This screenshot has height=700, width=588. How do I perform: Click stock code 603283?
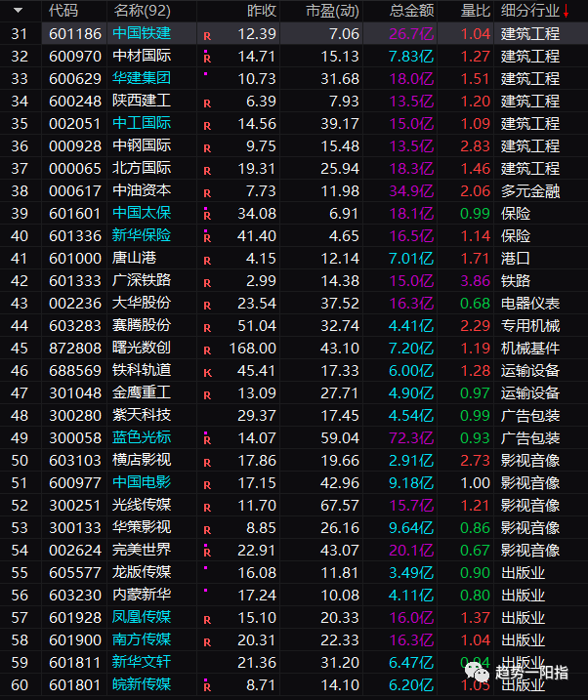75,325
